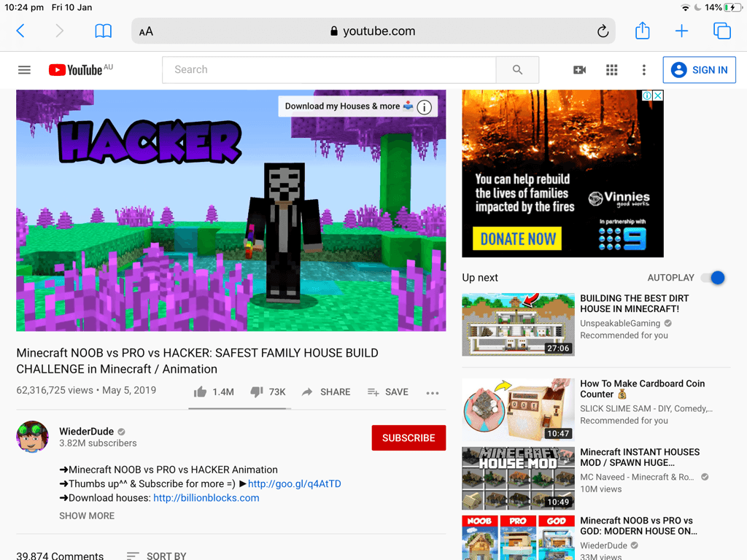
Task: Open the YouTube apps grid
Action: (612, 70)
